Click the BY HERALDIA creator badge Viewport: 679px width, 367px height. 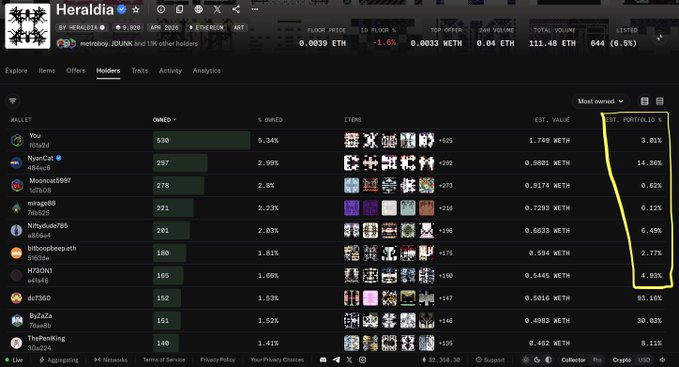[82, 27]
